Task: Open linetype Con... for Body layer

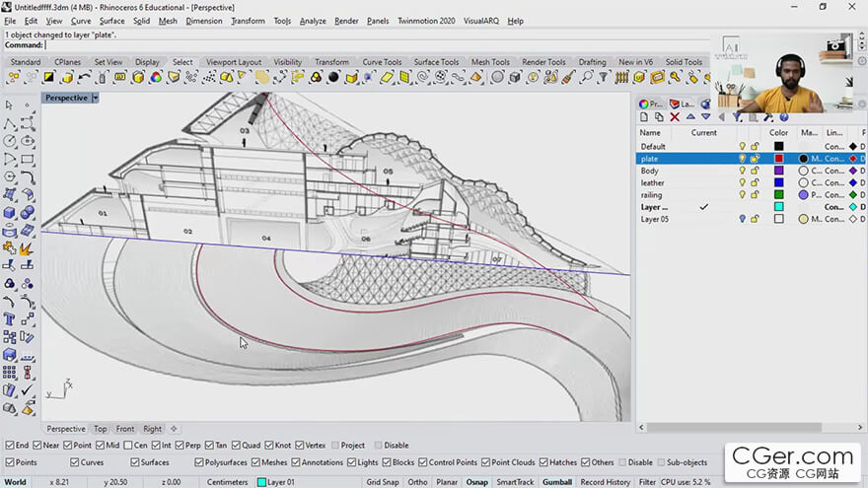Action: pos(834,171)
